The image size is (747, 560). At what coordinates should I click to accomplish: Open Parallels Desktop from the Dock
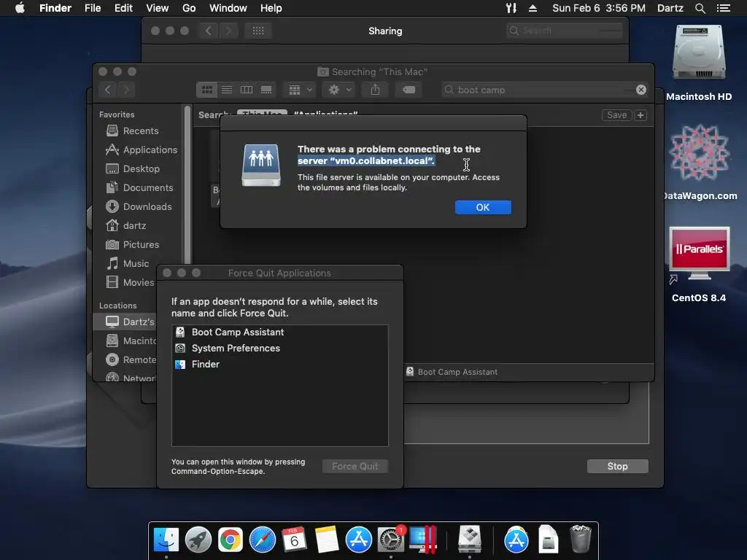click(422, 540)
